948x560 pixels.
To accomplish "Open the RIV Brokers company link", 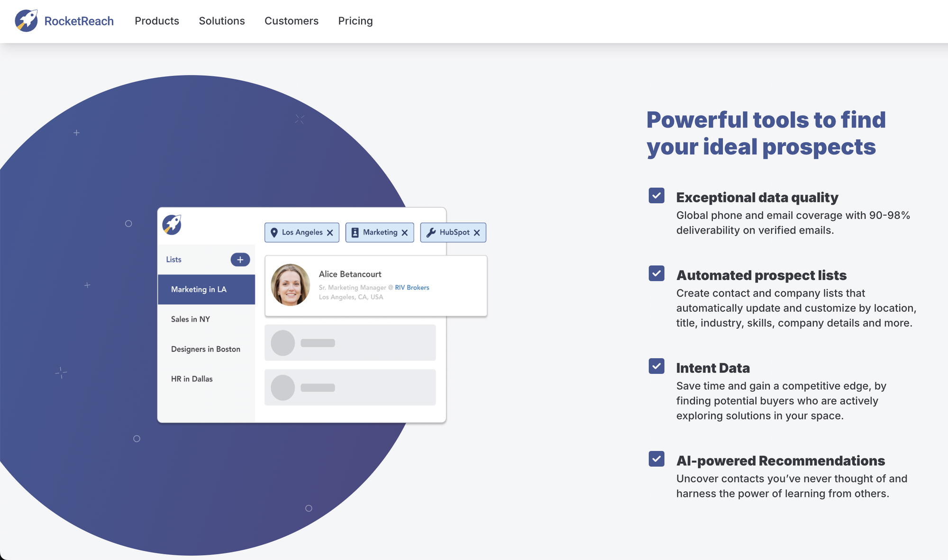I will click(x=412, y=288).
